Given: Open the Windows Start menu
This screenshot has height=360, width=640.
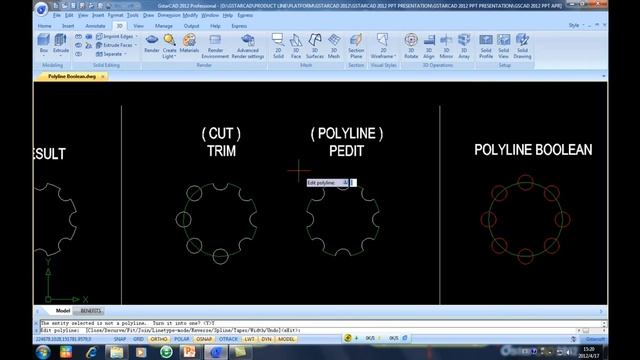Looking at the screenshot, I should (43, 352).
